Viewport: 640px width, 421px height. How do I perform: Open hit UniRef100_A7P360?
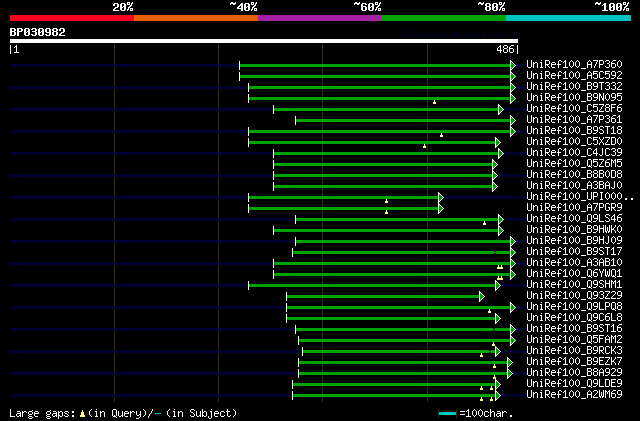coord(574,64)
